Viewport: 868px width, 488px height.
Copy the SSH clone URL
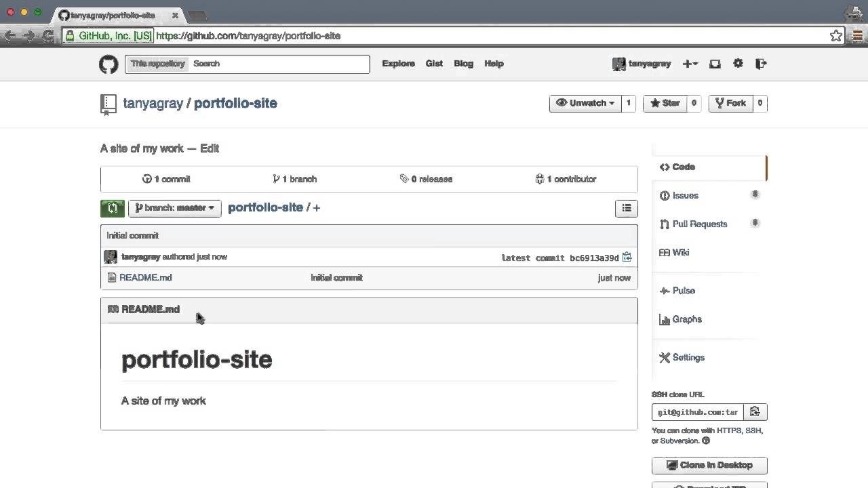click(x=755, y=412)
